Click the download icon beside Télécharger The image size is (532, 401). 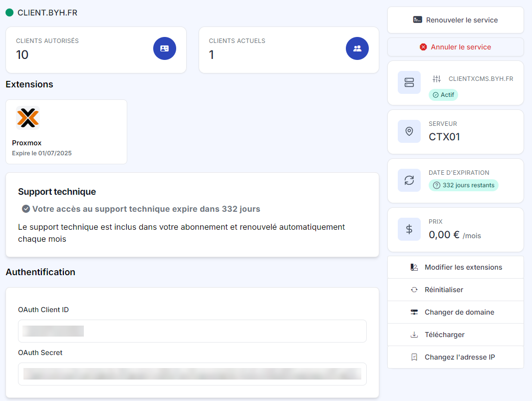click(414, 335)
